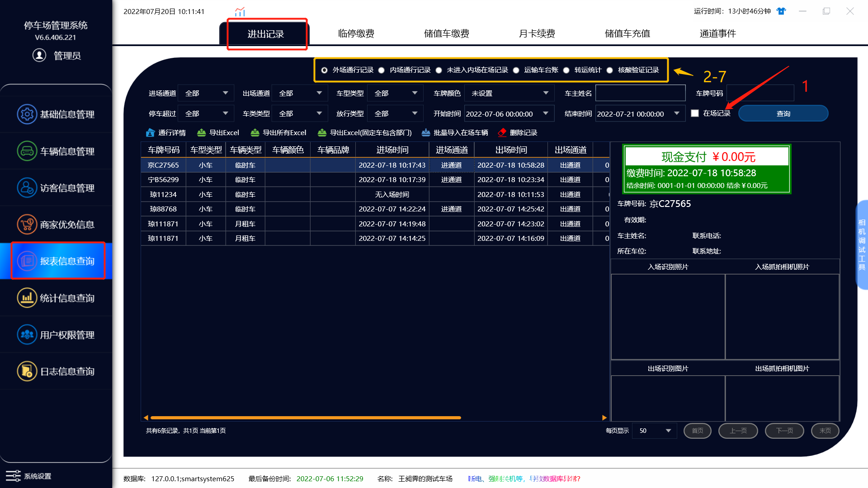Click the 管理员 user avatar icon
The image size is (868, 488).
[39, 55]
